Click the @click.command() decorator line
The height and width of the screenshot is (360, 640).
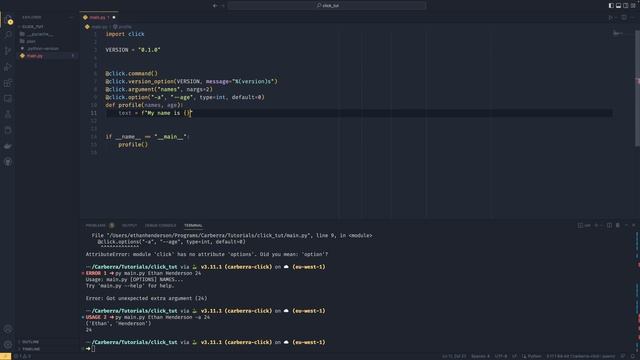pos(131,73)
